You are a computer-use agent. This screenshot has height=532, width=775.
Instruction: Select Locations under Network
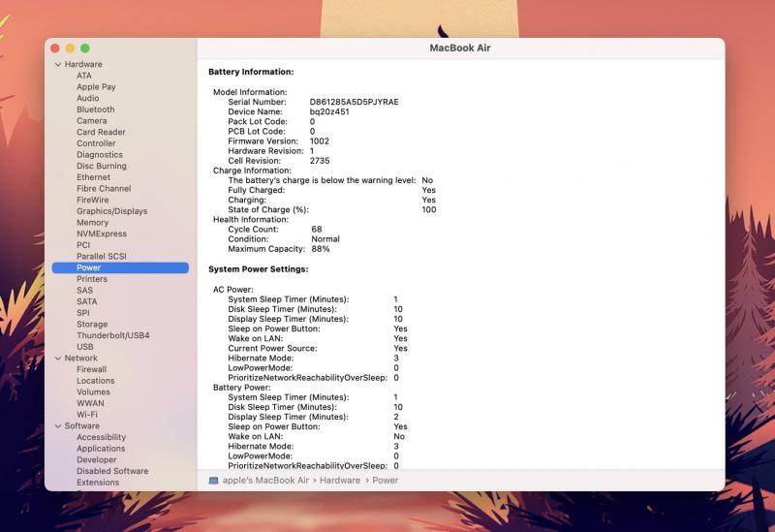[95, 381]
